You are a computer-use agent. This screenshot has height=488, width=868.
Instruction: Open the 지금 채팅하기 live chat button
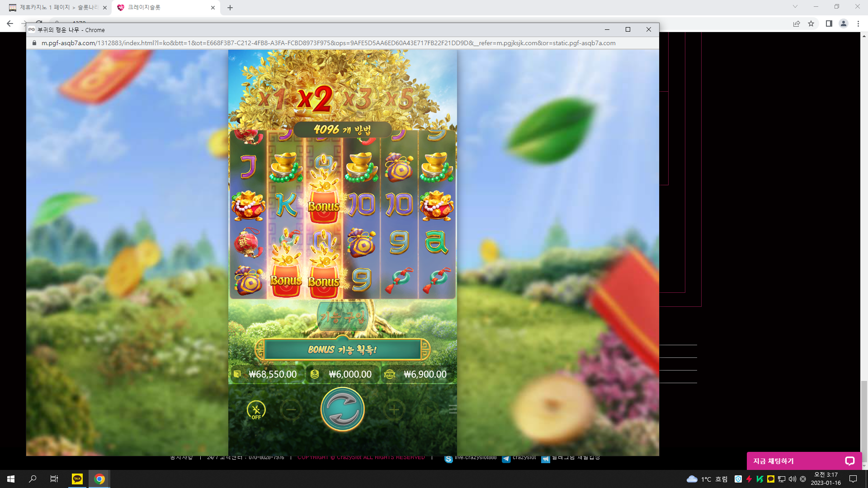click(x=804, y=461)
